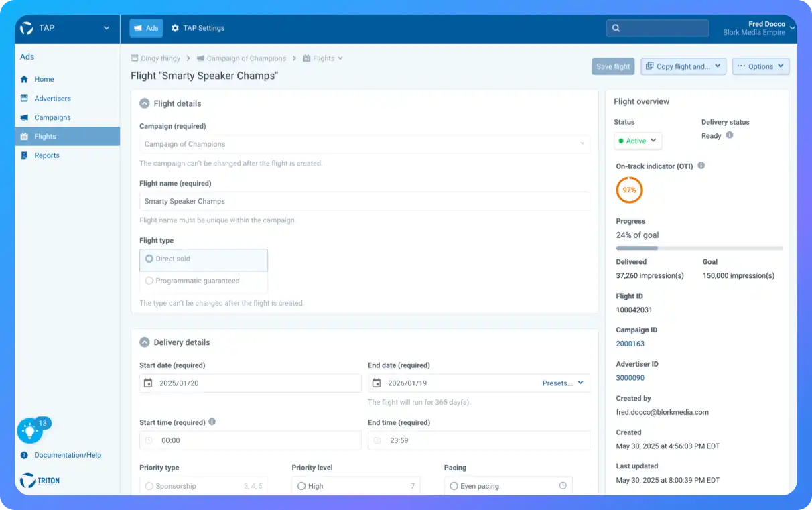
Task: Click the info icon next to On-track indicator
Action: [x=701, y=166]
